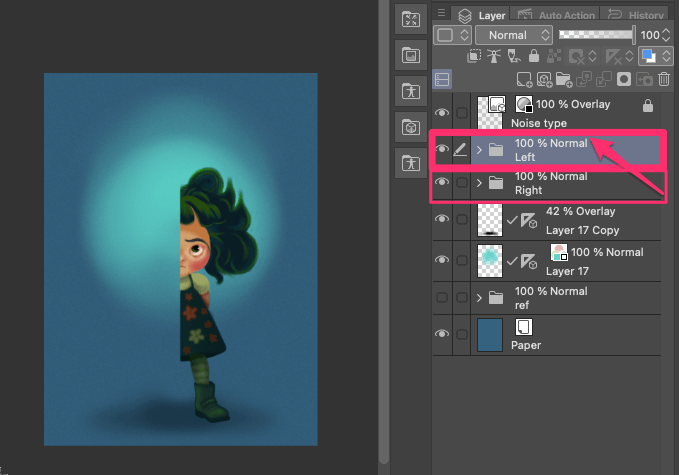The height and width of the screenshot is (475, 679).
Task: Open the Layer palette hamburger menu
Action: click(x=441, y=13)
